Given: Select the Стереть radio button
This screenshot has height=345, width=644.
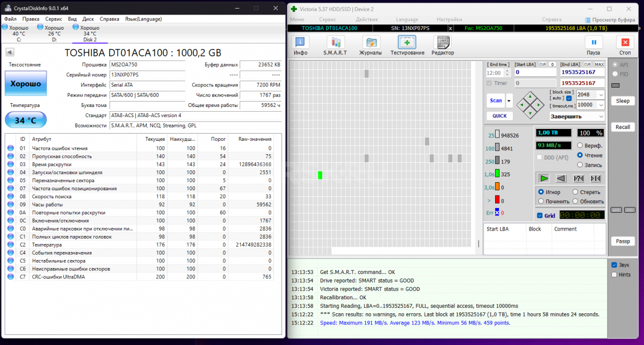Looking at the screenshot, I should pyautogui.click(x=575, y=192).
